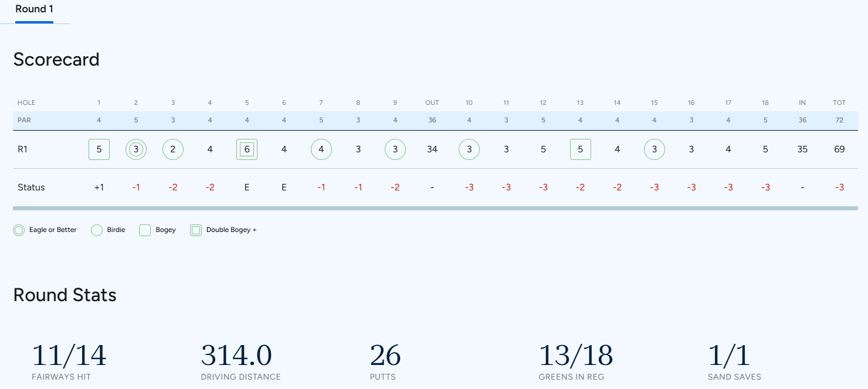This screenshot has width=868, height=389.
Task: Click the Double Bogey + legend icon
Action: point(196,230)
